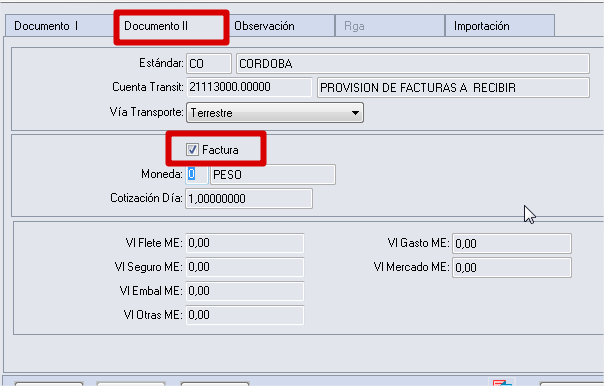Uncheck the Factura checkbox

coord(192,149)
